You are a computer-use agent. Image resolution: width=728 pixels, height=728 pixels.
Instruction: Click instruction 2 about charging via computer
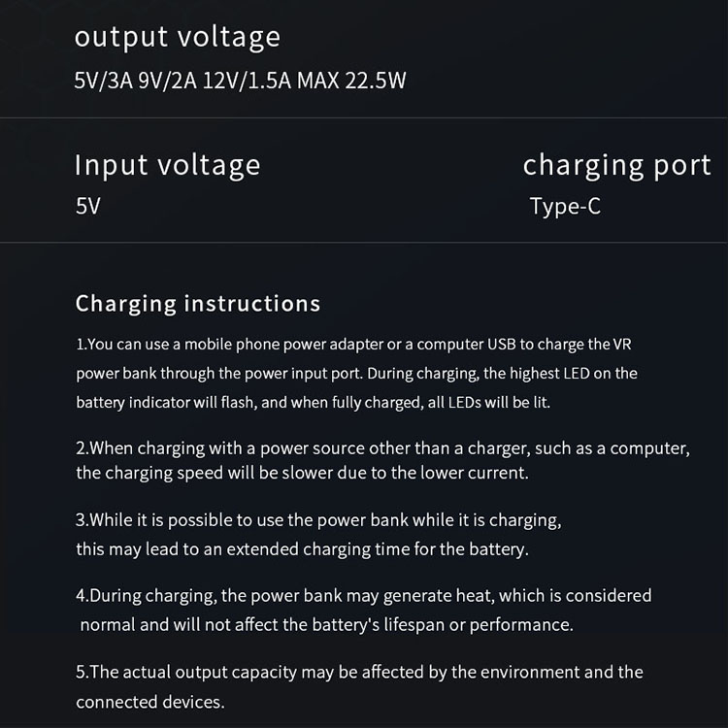point(382,448)
